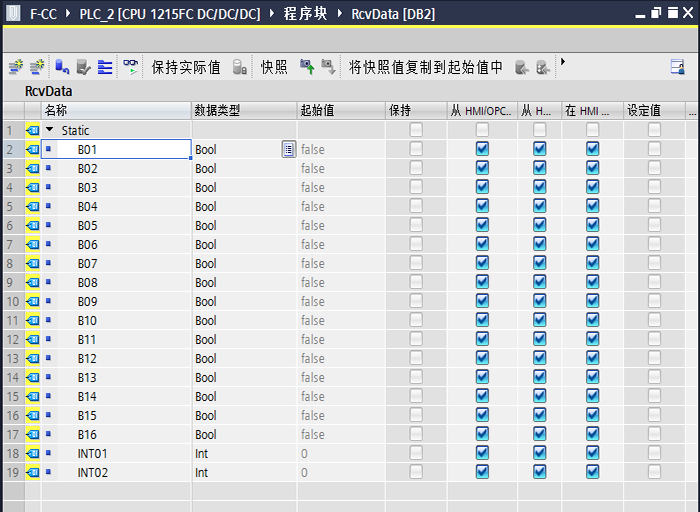Toggle monitor all glasses icon
Screen dimensions: 700x512
coord(130,67)
